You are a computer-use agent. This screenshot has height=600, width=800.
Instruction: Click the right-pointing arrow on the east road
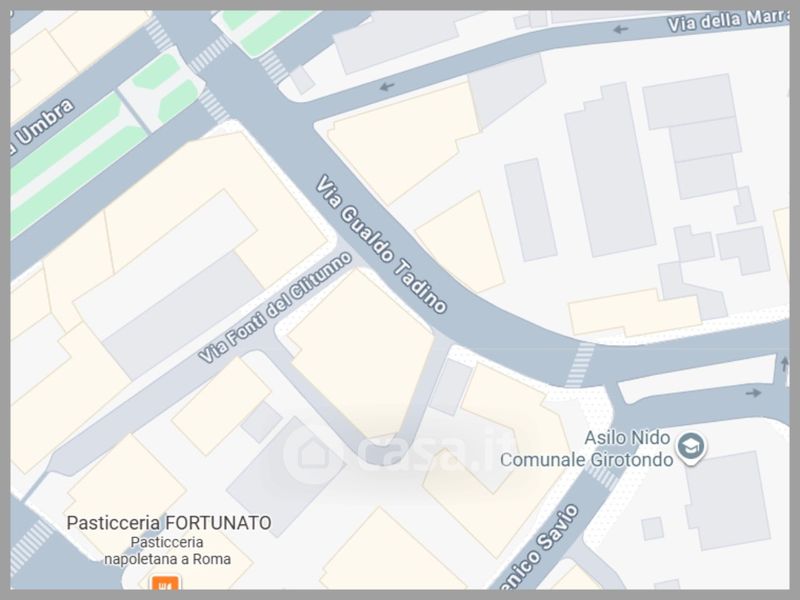(753, 393)
